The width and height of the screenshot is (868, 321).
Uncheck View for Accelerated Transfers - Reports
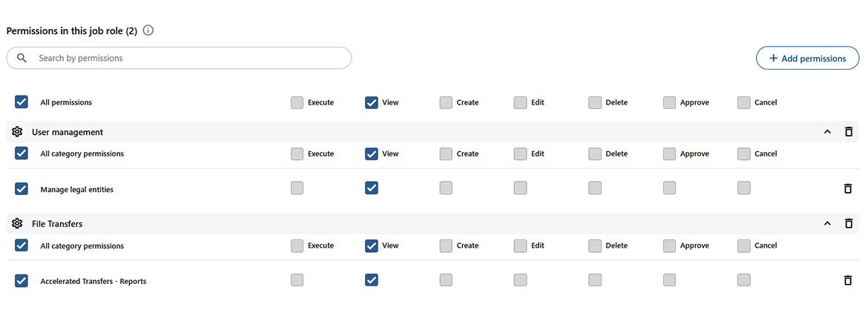(372, 280)
